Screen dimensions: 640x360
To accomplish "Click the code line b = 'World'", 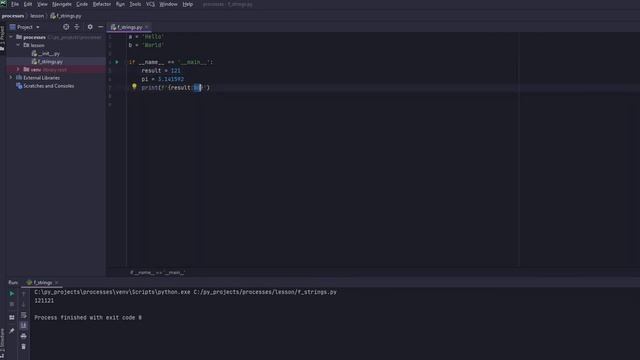I will pyautogui.click(x=146, y=45).
